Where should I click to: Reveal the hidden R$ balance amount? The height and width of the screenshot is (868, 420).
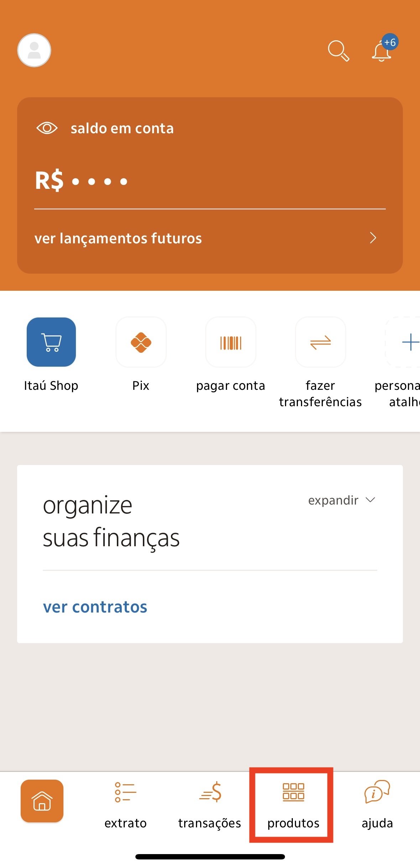point(81,181)
